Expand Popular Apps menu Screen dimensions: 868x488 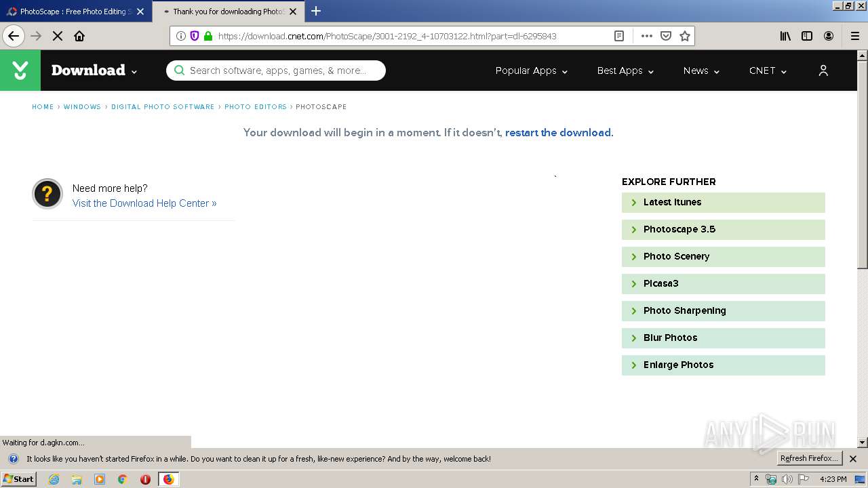[x=532, y=70]
